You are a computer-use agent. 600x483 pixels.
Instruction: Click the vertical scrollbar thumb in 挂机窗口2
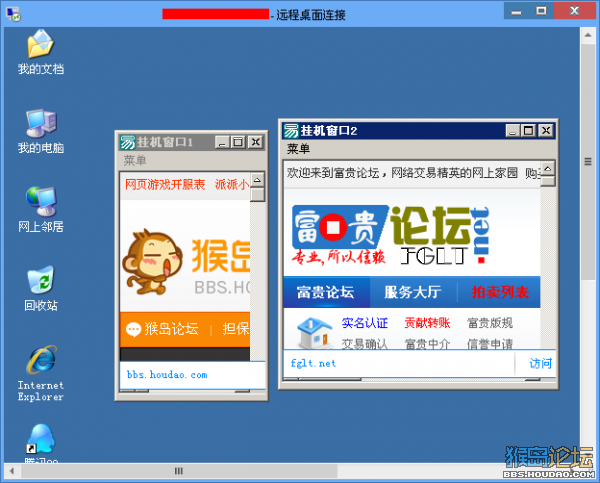tap(548, 181)
